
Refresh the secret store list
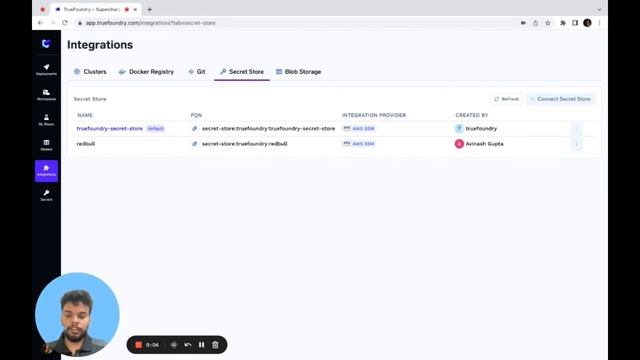(506, 99)
